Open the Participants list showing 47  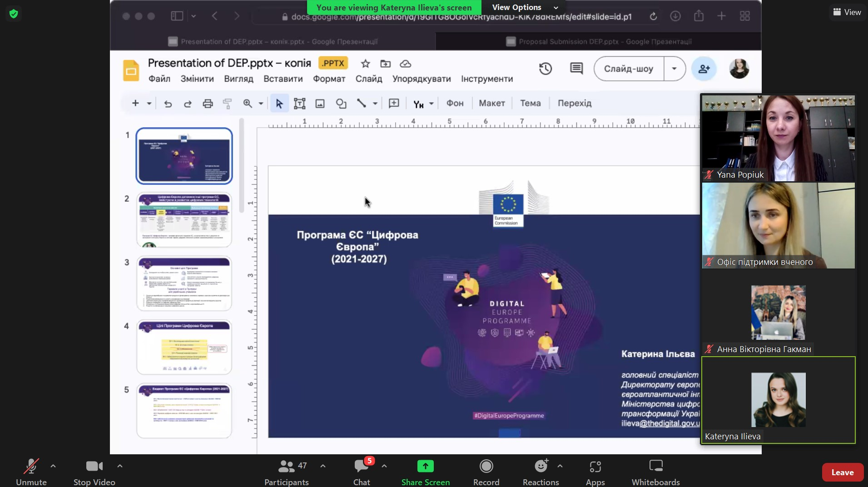(287, 472)
